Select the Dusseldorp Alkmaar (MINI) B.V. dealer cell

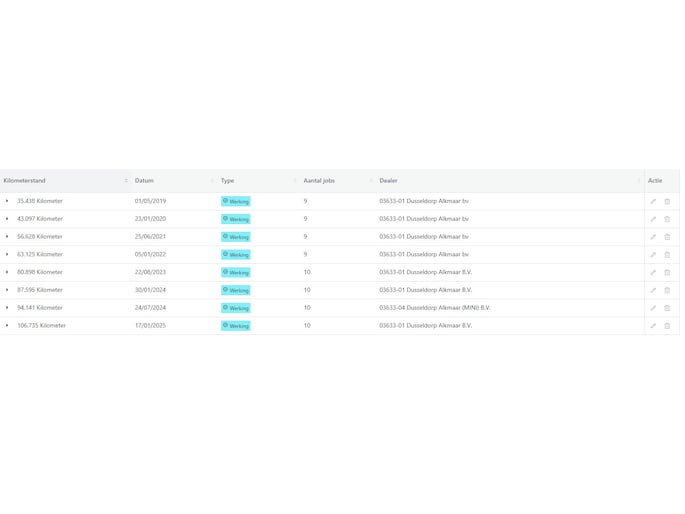click(435, 308)
